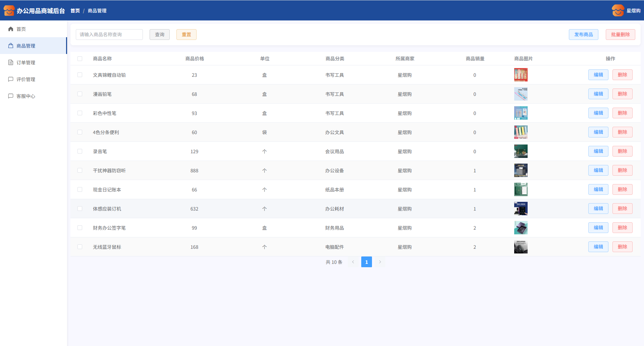The height and width of the screenshot is (346, 644).
Task: Check the box for 漫画铅笔 row
Action: [x=80, y=94]
